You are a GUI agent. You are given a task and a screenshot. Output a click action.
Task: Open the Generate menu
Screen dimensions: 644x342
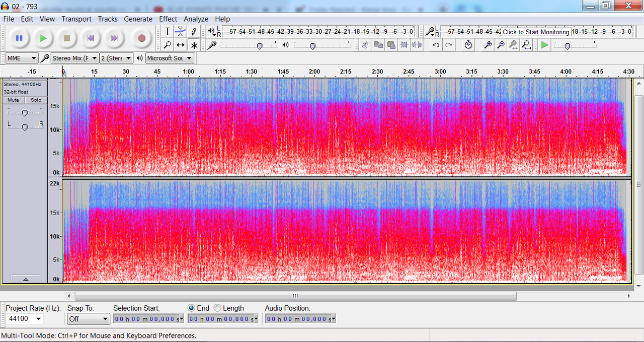point(138,19)
